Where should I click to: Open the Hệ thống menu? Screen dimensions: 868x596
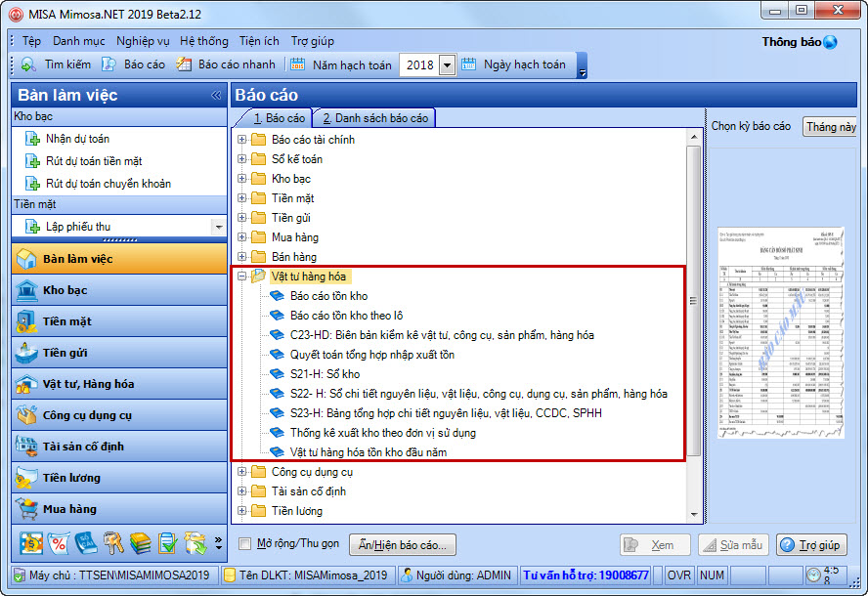pyautogui.click(x=204, y=41)
